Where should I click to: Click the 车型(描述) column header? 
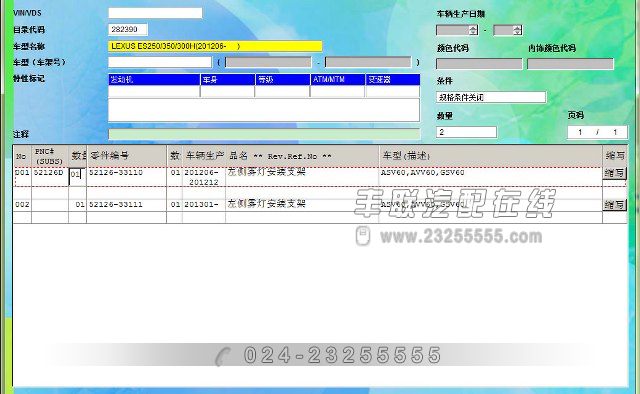pyautogui.click(x=491, y=156)
